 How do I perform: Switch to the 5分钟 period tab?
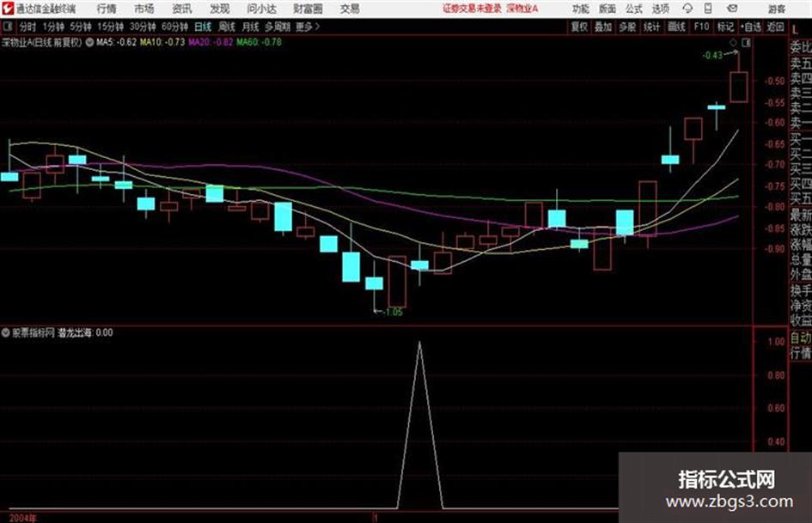coord(81,27)
